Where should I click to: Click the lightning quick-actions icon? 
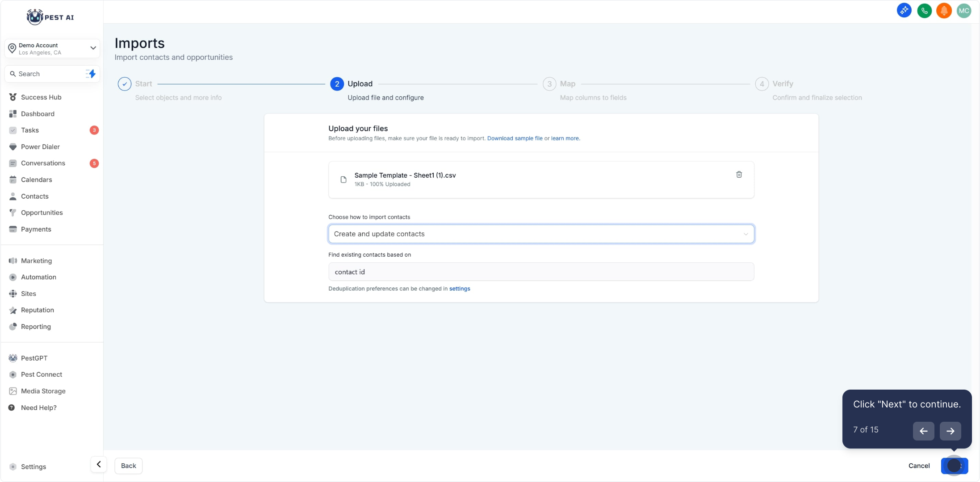click(91, 74)
